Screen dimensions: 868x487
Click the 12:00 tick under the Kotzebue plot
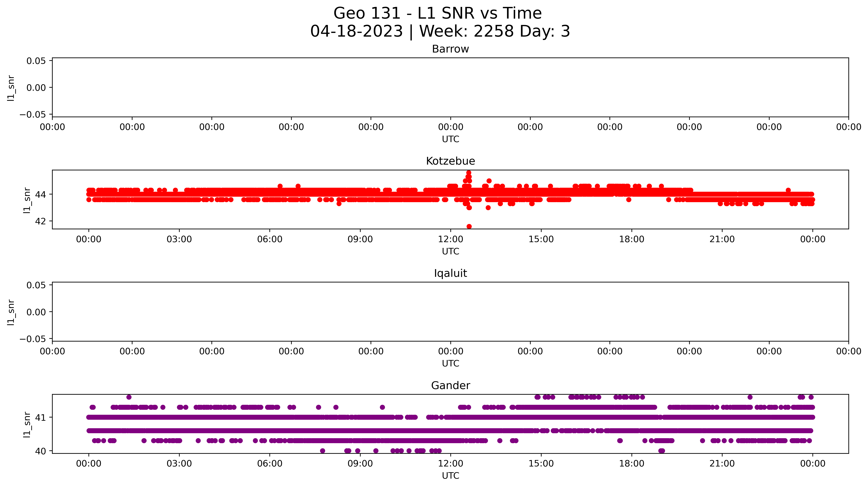point(451,239)
